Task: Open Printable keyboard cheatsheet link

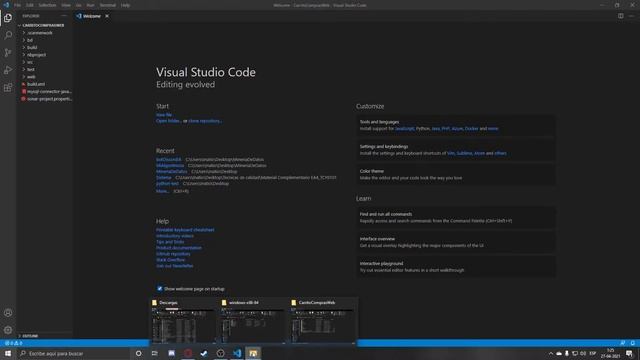Action: pyautogui.click(x=185, y=230)
